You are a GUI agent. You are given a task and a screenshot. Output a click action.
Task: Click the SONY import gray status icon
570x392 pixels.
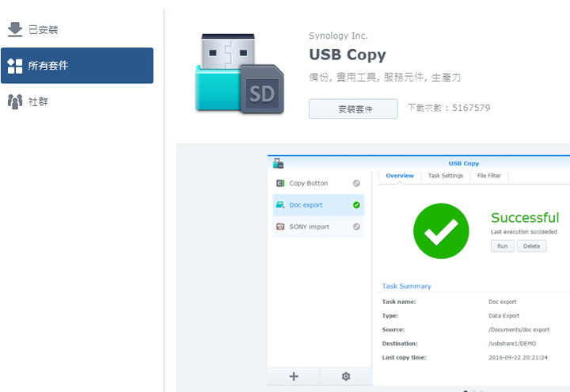[356, 226]
